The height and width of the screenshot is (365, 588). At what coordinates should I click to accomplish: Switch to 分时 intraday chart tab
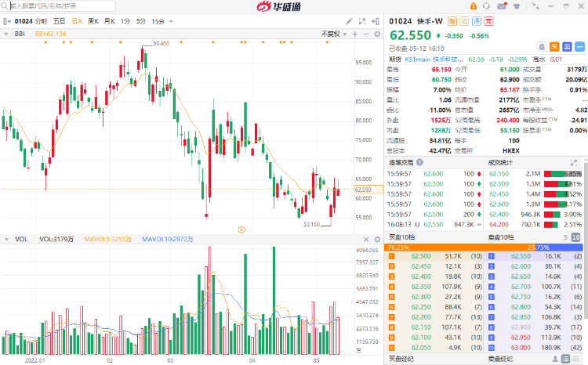click(x=42, y=21)
